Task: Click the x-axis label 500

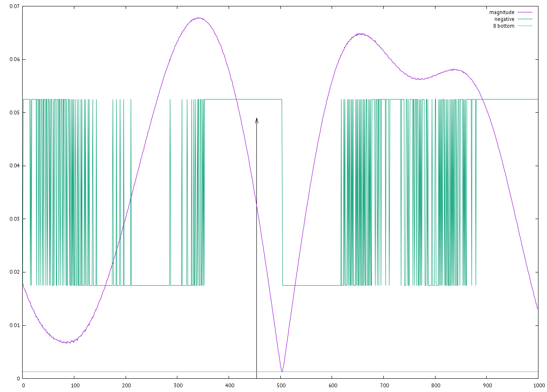Action: pyautogui.click(x=280, y=386)
